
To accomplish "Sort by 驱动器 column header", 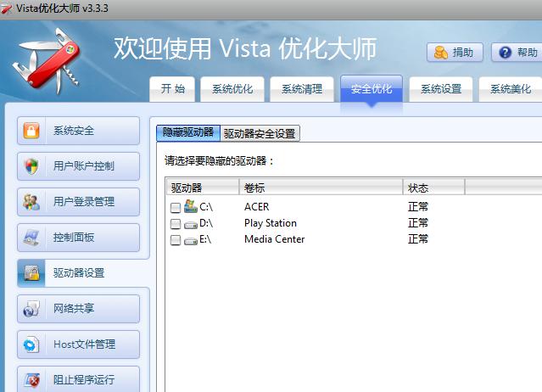I will coord(203,188).
